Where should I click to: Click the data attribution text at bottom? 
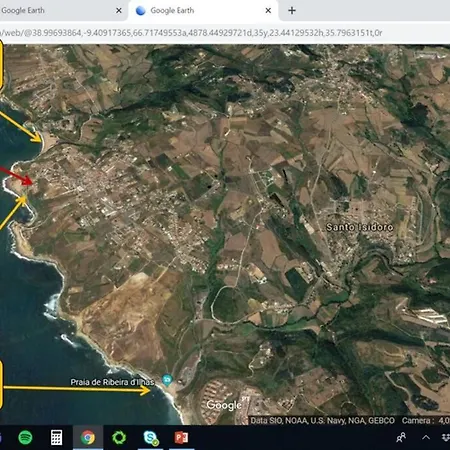(x=322, y=420)
